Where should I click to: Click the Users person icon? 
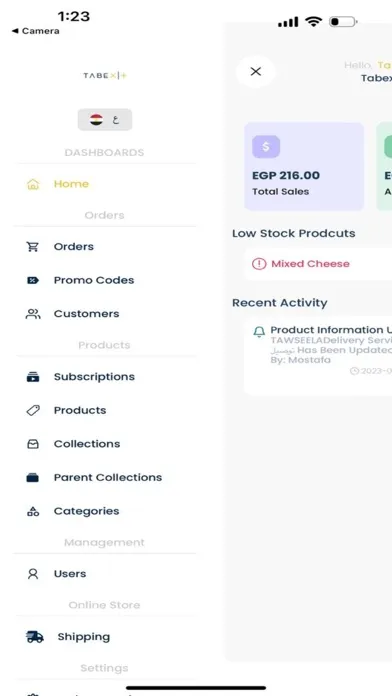pyautogui.click(x=33, y=574)
